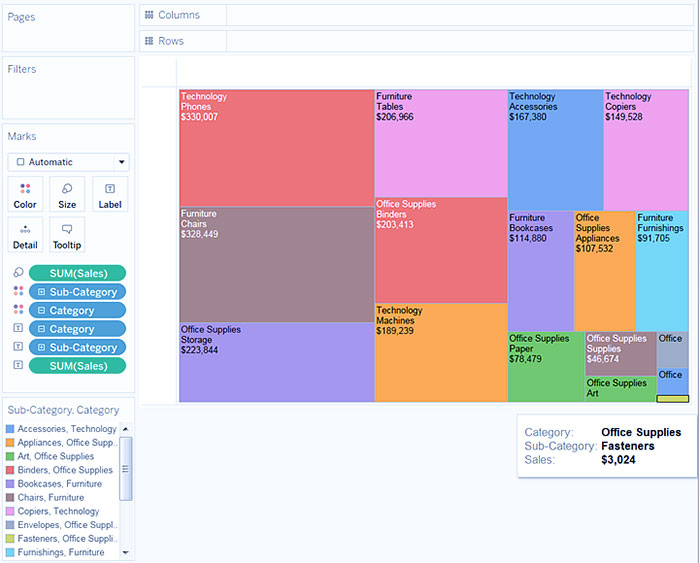Screen dimensions: 700x563
Task: Select the Furniture Bookcases treemap tile
Action: pos(541,271)
